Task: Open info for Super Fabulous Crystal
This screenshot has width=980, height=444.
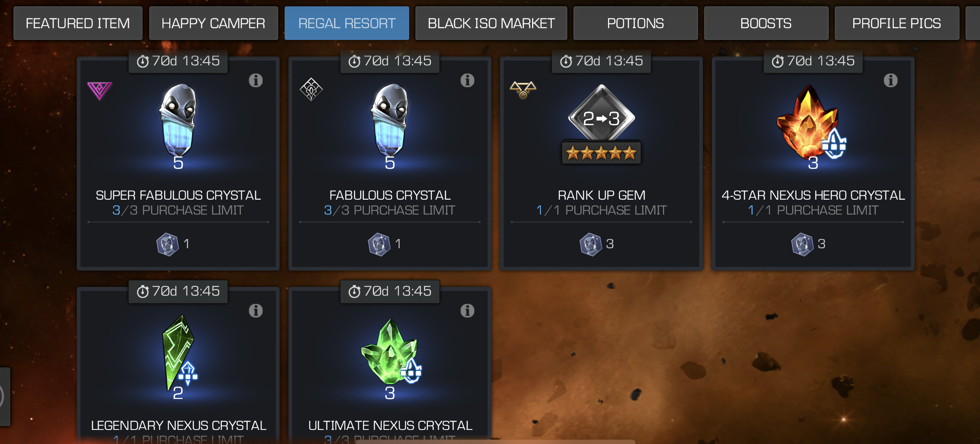Action: click(256, 80)
